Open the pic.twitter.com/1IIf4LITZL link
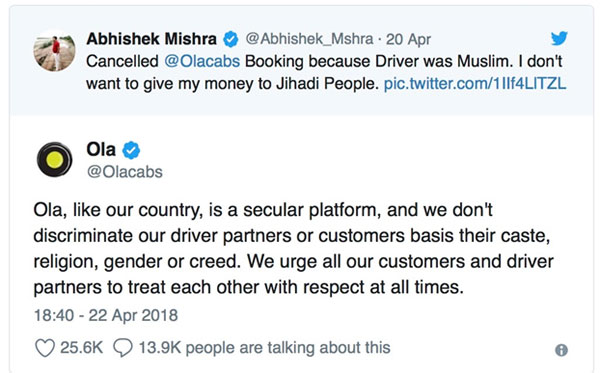Viewport: 600px width, 373px height. (475, 84)
